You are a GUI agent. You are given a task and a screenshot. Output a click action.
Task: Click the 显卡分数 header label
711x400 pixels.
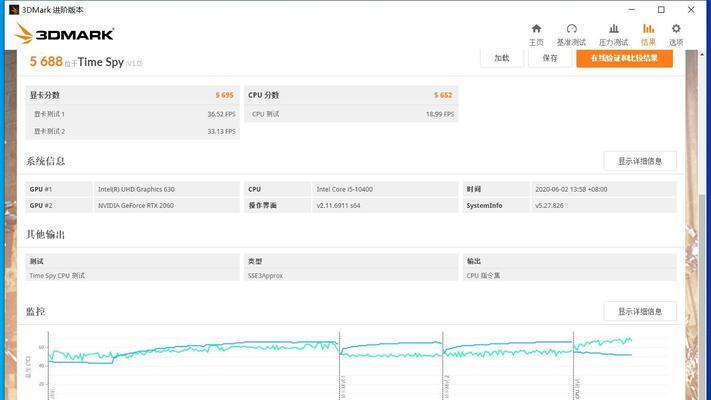(44, 95)
